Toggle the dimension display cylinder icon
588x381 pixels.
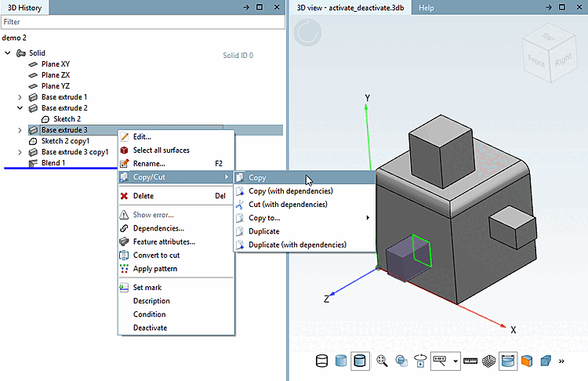coord(508,361)
